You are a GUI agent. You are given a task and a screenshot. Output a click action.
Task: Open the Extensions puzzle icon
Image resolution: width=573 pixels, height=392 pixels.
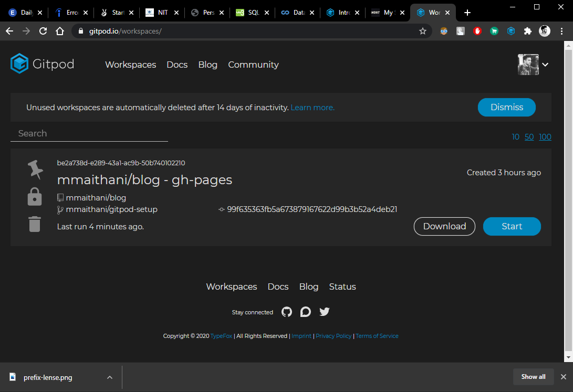click(x=528, y=31)
